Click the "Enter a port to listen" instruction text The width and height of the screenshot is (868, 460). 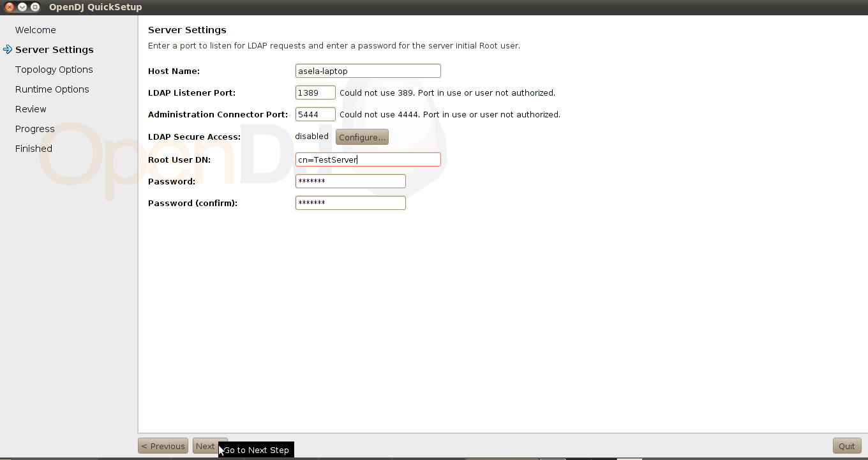pyautogui.click(x=334, y=46)
